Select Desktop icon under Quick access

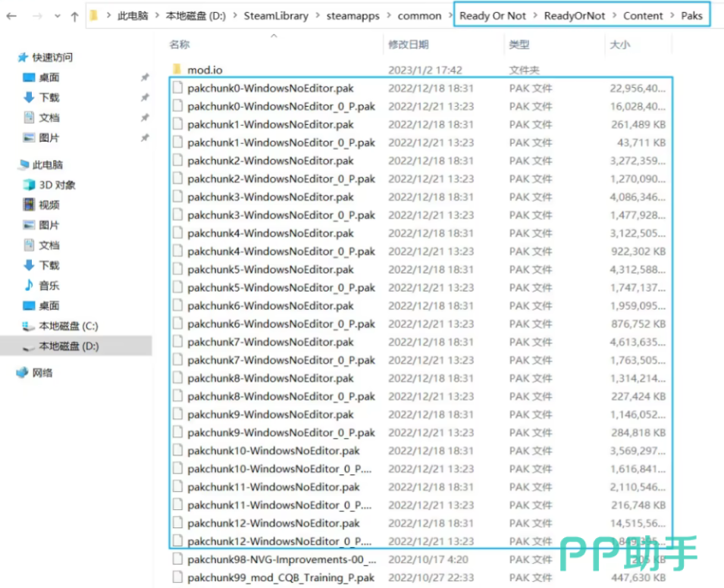pos(29,77)
